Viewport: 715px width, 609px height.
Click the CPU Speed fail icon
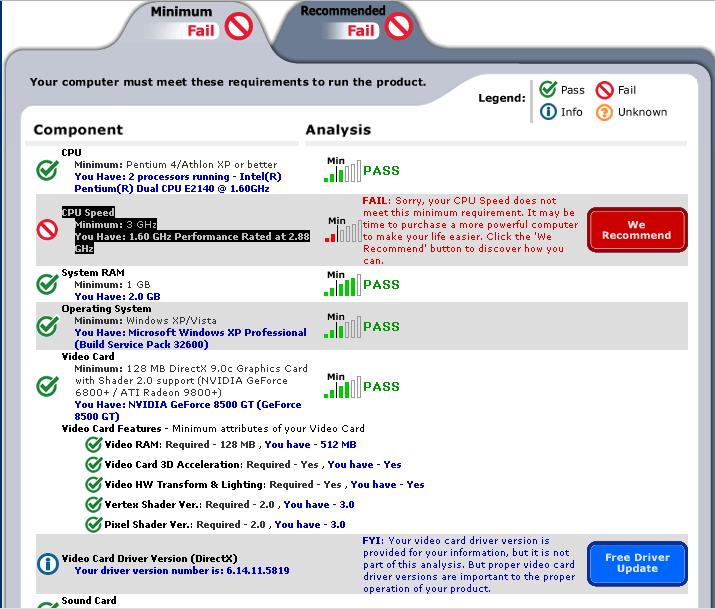(47, 230)
